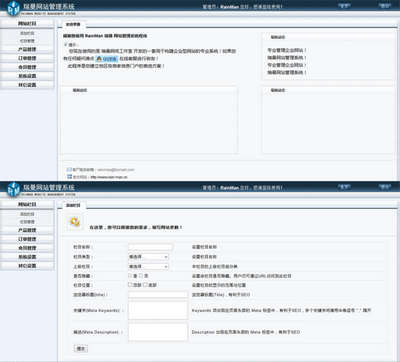The image size is (400, 362).
Task: Open the 上级栏目 dropdown list
Action: (148, 267)
